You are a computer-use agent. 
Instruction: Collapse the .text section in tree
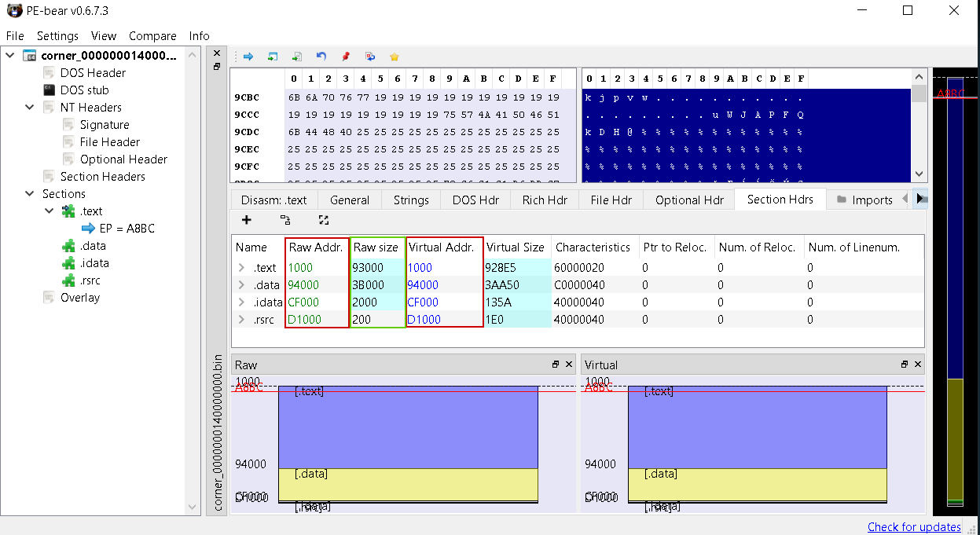click(50, 211)
